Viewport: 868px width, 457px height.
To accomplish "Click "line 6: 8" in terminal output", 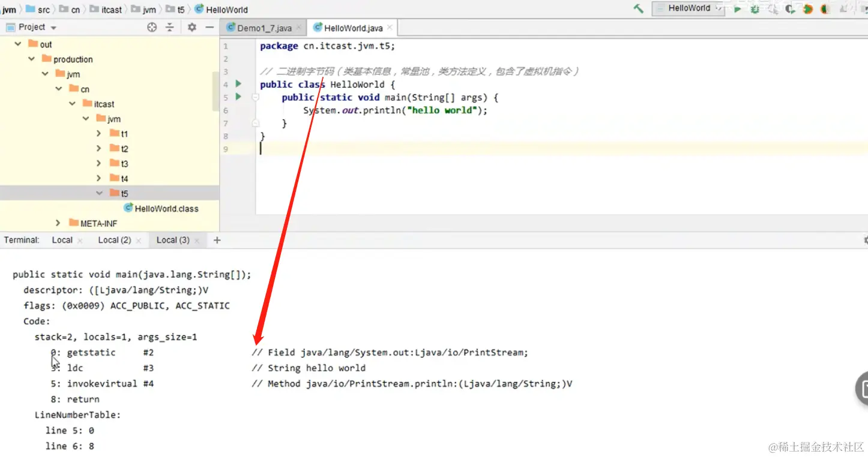I will point(70,446).
